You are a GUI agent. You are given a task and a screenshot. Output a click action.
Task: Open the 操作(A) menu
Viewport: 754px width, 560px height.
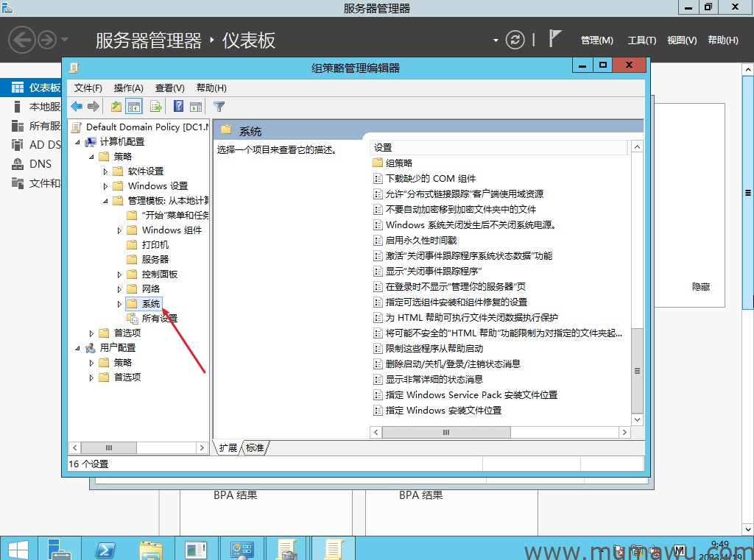point(128,88)
